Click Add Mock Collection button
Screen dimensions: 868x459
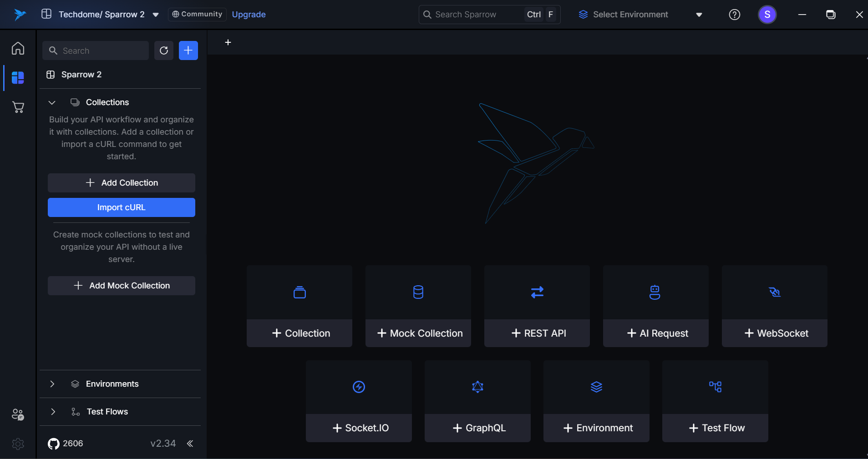(x=122, y=286)
